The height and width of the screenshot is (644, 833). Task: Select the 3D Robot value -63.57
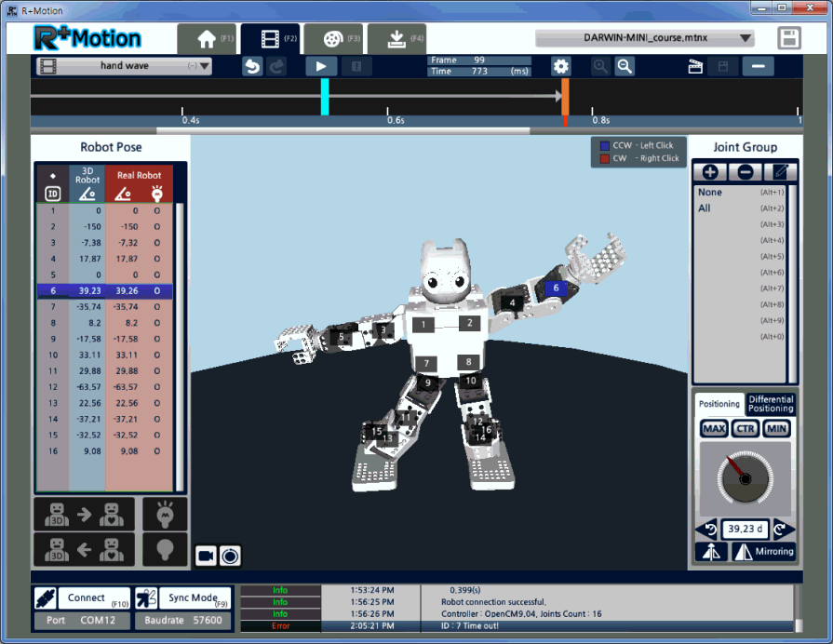88,387
